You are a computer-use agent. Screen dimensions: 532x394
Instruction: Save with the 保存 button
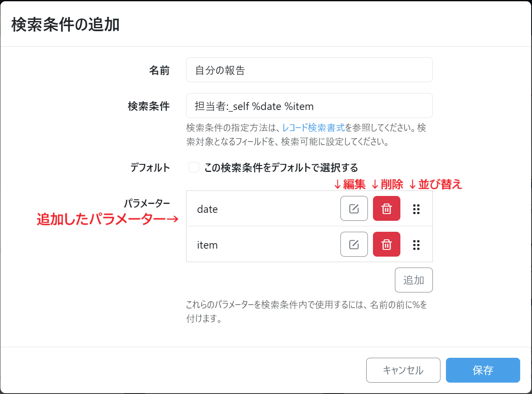(483, 370)
